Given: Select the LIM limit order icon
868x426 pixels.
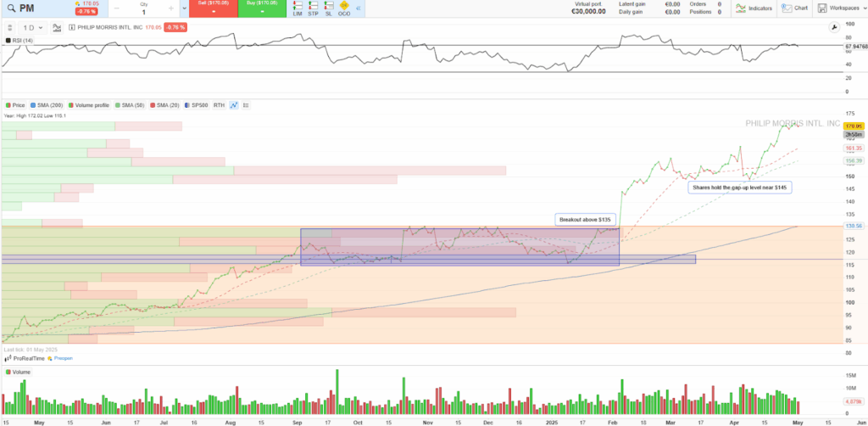Looking at the screenshot, I should 298,9.
